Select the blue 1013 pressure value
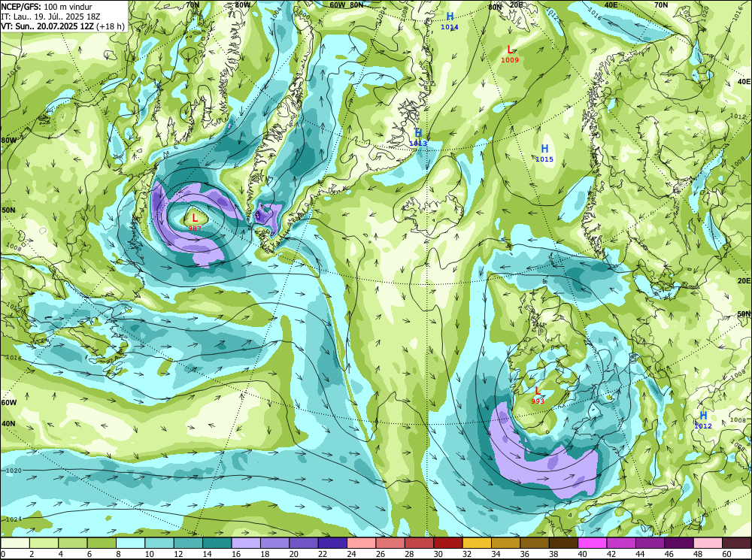Screen dimensions: 752x560 [x=418, y=143]
